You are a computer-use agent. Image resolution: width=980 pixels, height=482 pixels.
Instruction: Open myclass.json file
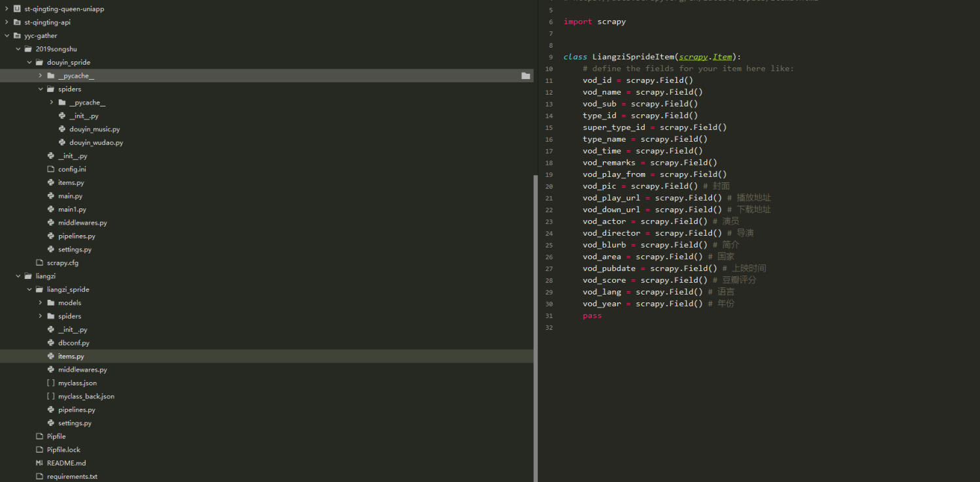[77, 383]
